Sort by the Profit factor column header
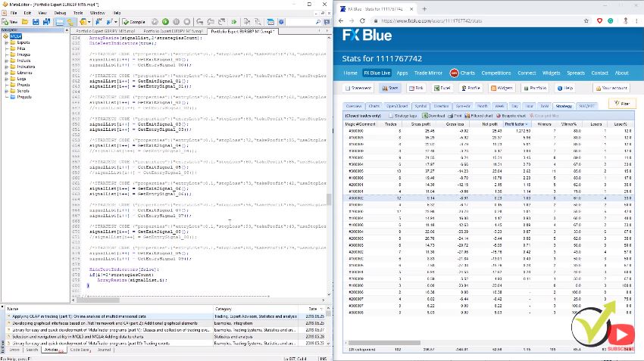This screenshot has height=361, width=644. point(516,124)
